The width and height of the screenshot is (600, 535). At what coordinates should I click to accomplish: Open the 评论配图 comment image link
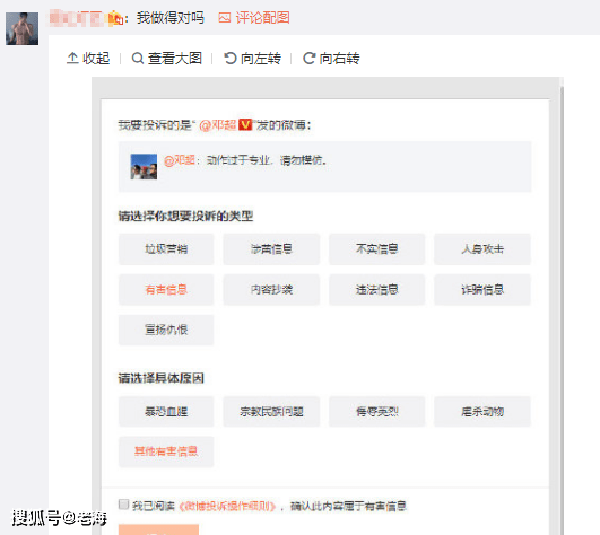pos(262,18)
